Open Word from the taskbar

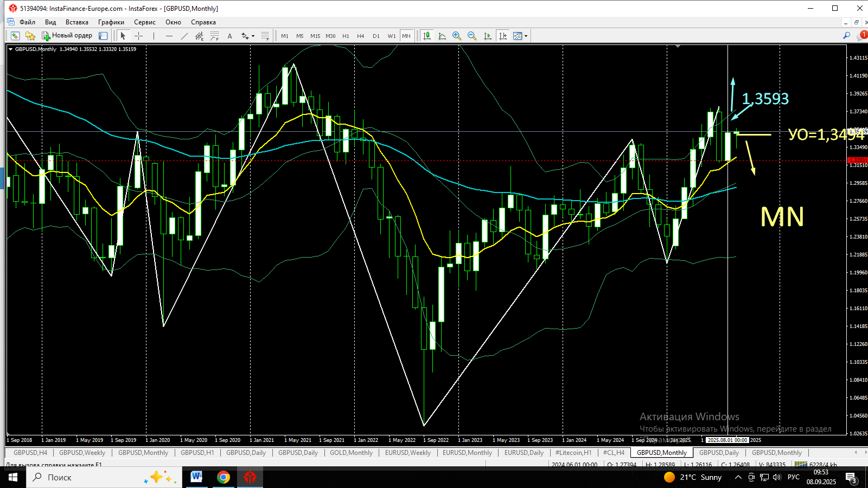(x=196, y=477)
